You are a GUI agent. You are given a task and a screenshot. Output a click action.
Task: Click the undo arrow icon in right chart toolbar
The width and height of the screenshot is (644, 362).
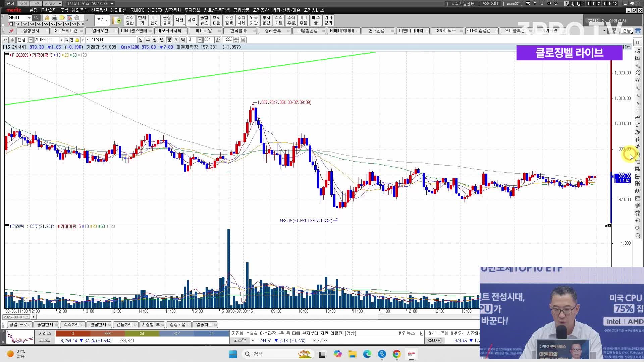point(638,221)
